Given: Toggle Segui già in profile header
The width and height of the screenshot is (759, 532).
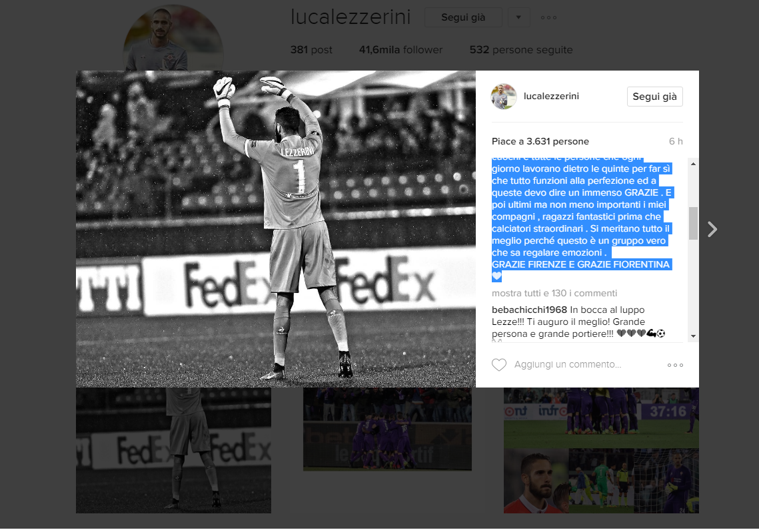Looking at the screenshot, I should [463, 17].
